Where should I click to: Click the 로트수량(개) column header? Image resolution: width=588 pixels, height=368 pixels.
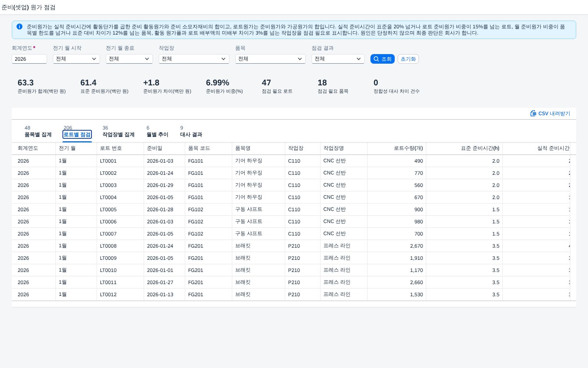(x=397, y=148)
